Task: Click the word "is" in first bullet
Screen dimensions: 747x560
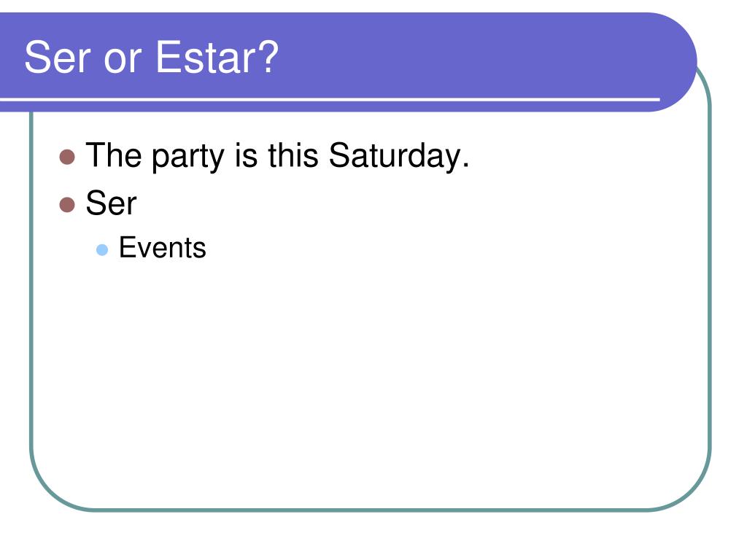Action: [x=246, y=155]
